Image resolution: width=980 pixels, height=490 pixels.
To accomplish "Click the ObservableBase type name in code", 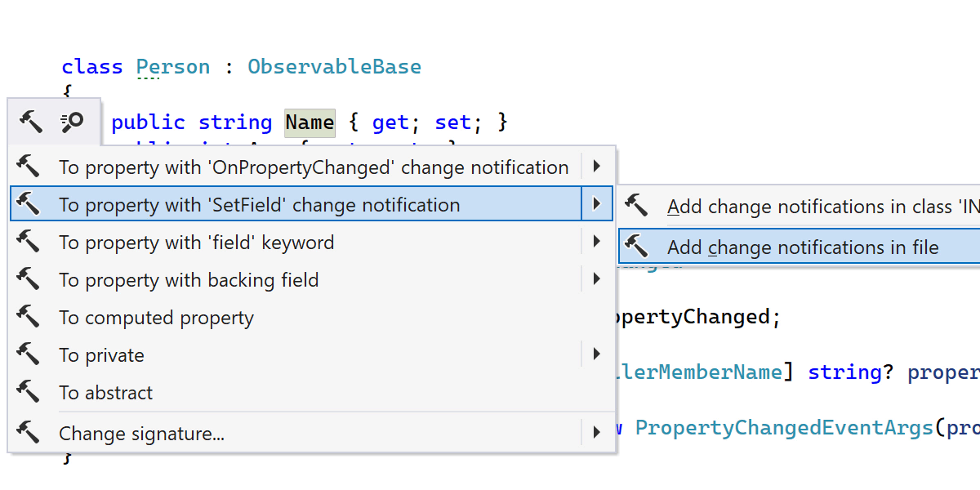I will 335,67.
